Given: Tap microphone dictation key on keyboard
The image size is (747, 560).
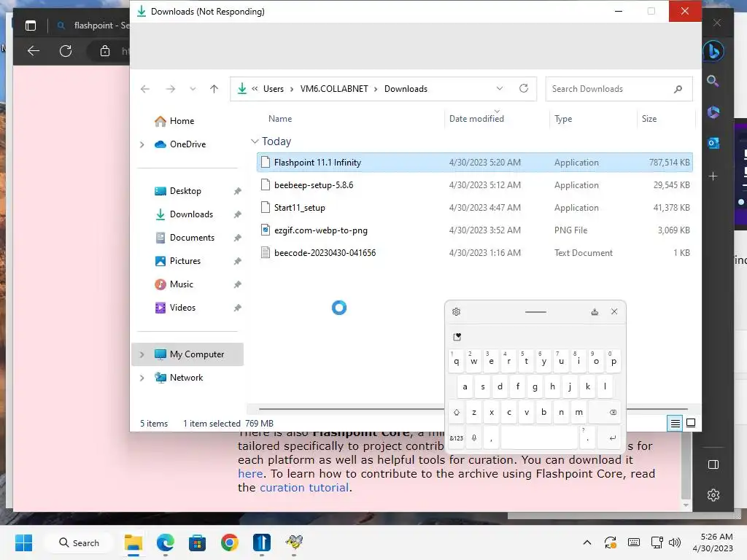Looking at the screenshot, I should pyautogui.click(x=474, y=438).
